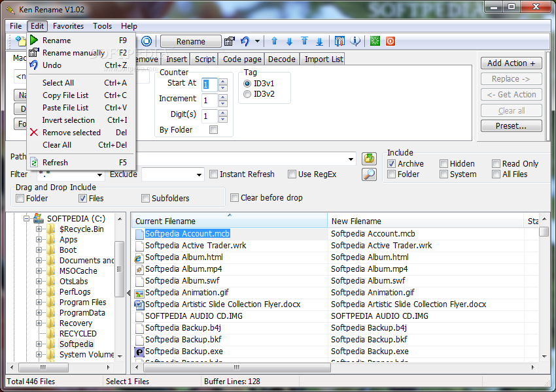Click the new file toolbar icon
Screen dimensions: 556x392
coord(20,41)
